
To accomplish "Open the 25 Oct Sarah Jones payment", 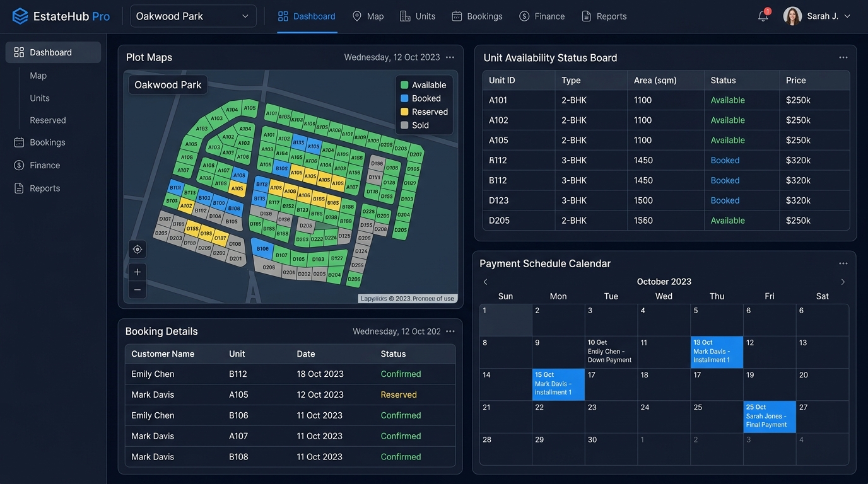I will pyautogui.click(x=770, y=417).
